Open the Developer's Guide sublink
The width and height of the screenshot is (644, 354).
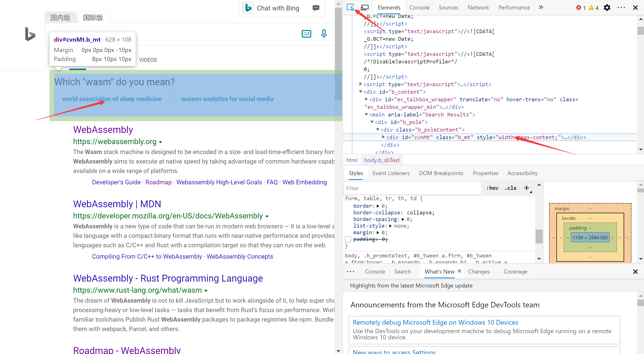click(x=116, y=182)
